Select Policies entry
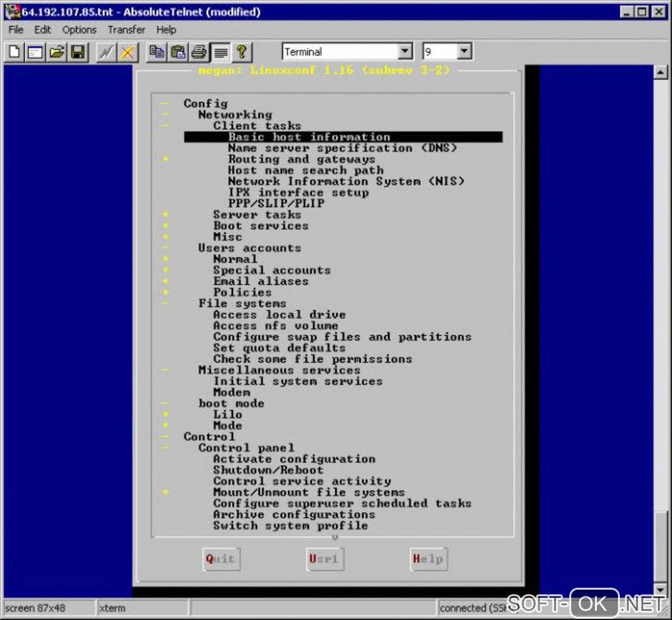This screenshot has width=672, height=620. tap(242, 293)
